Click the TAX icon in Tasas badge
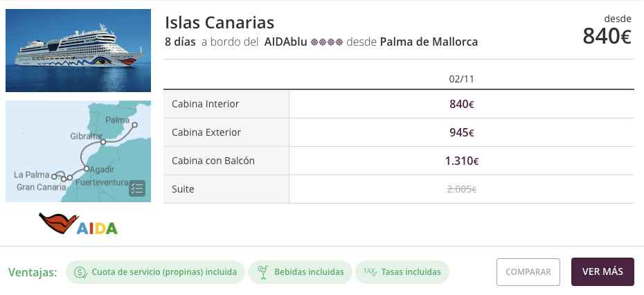This screenshot has width=644, height=295. [370, 272]
